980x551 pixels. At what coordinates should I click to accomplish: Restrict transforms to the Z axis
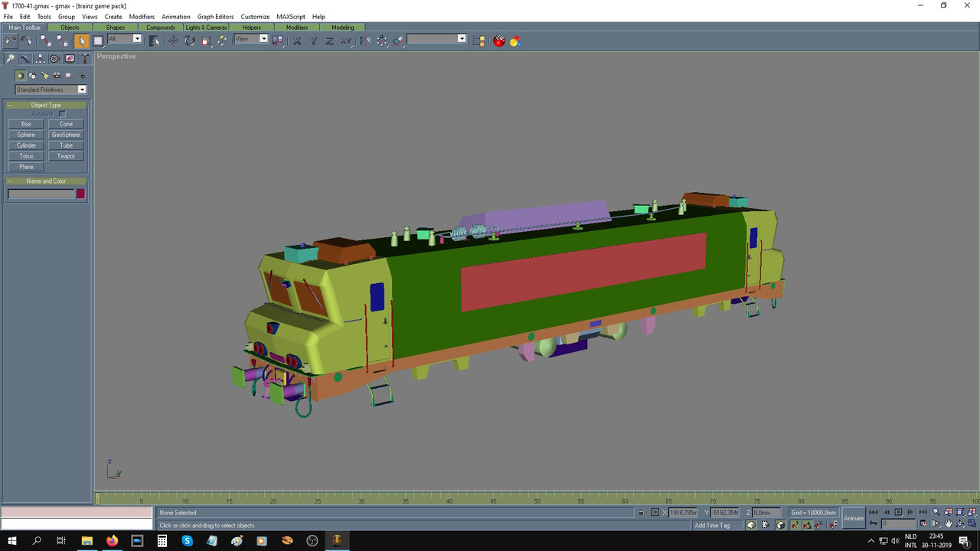tap(329, 41)
